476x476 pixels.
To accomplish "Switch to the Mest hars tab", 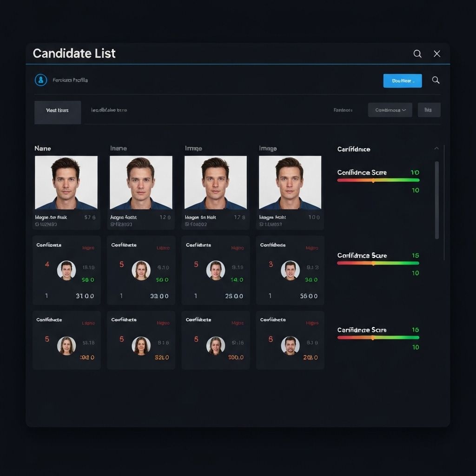I will [57, 111].
